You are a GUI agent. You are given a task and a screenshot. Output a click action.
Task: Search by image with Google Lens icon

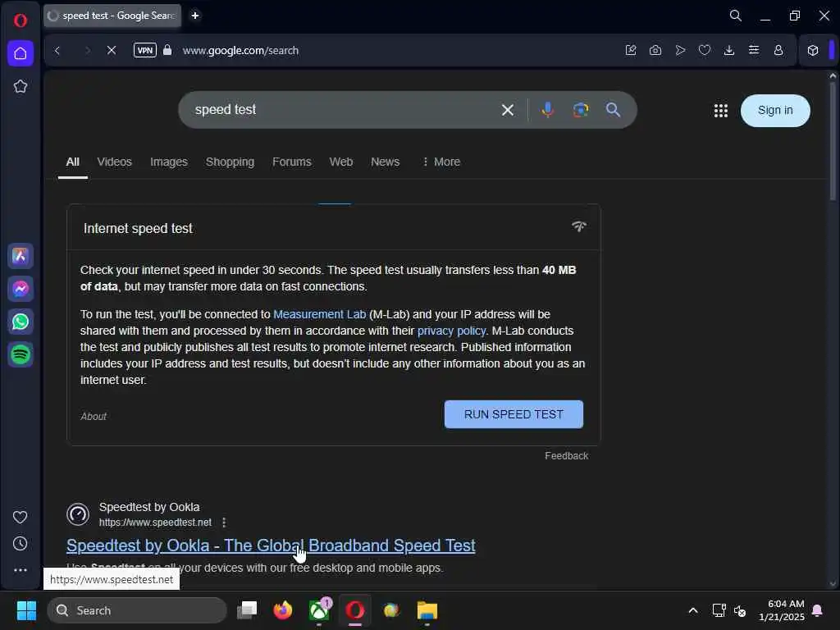(x=581, y=110)
